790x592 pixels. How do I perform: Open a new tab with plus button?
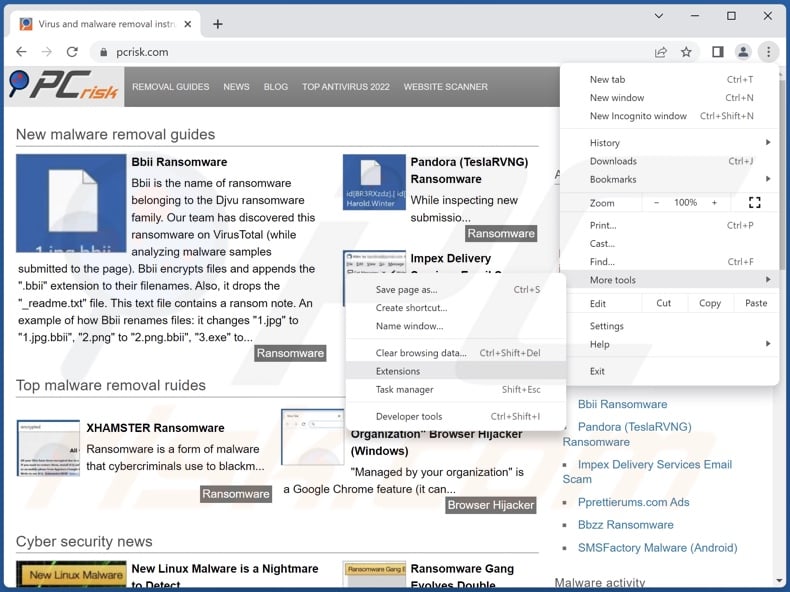coord(218,24)
